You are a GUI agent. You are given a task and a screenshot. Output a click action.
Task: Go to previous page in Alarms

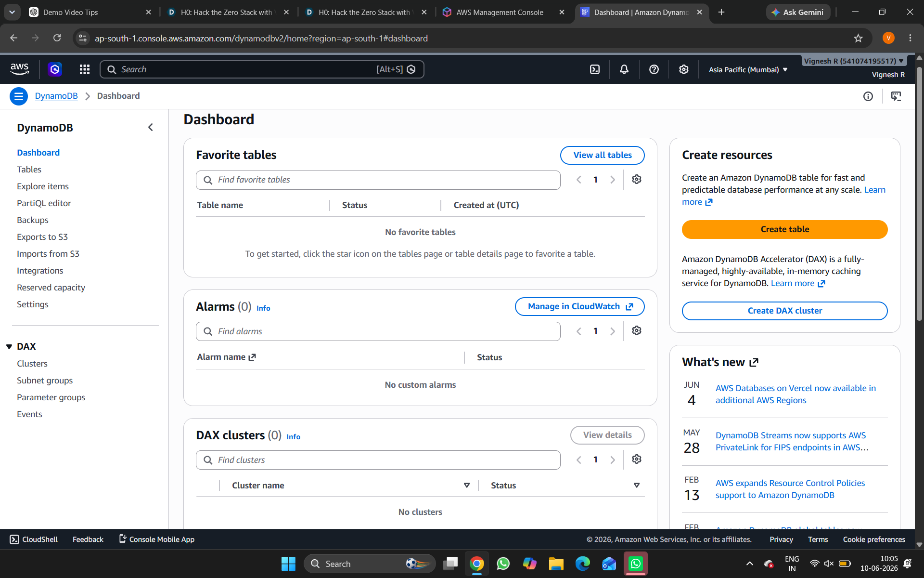click(578, 331)
